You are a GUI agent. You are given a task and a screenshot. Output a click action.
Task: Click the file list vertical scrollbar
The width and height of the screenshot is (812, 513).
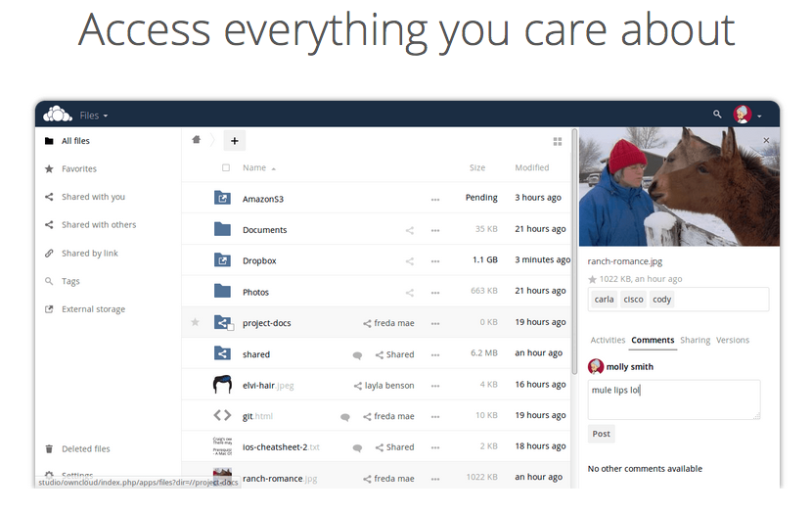574,252
